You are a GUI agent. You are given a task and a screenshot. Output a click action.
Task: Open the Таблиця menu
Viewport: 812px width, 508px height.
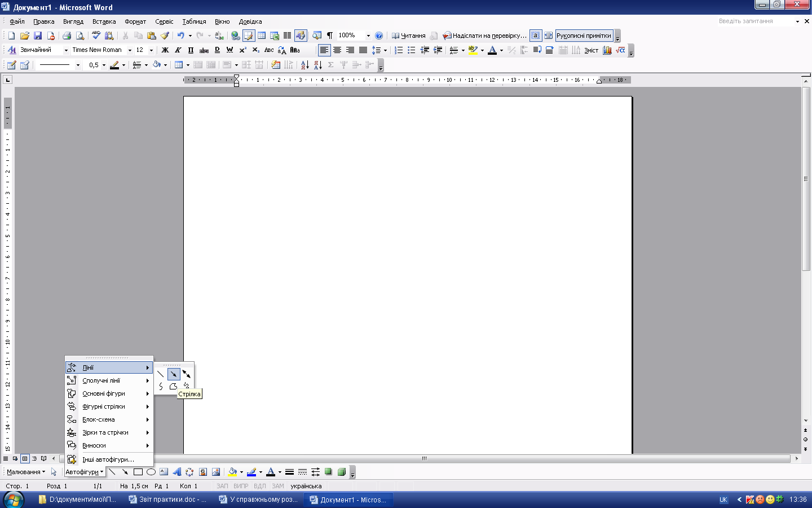tap(194, 21)
